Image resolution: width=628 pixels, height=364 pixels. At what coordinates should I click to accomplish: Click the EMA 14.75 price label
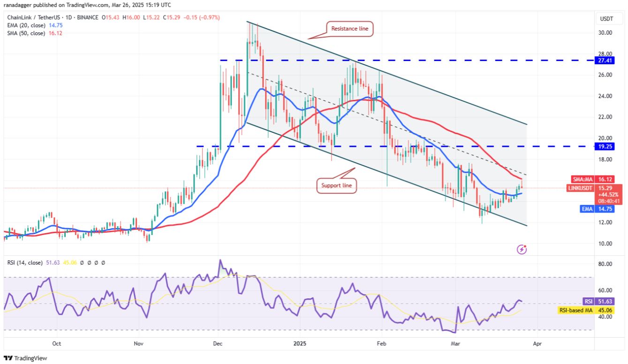(598, 209)
